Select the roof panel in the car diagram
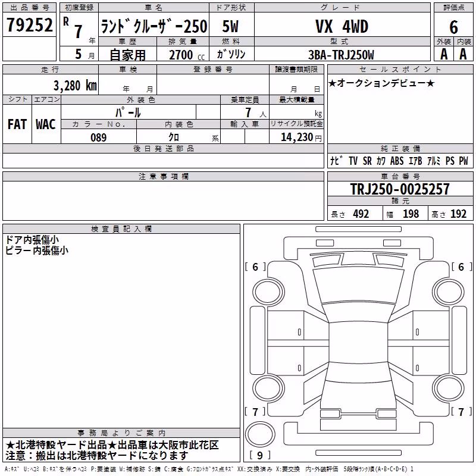The height and width of the screenshot is (476, 476). pyautogui.click(x=358, y=343)
